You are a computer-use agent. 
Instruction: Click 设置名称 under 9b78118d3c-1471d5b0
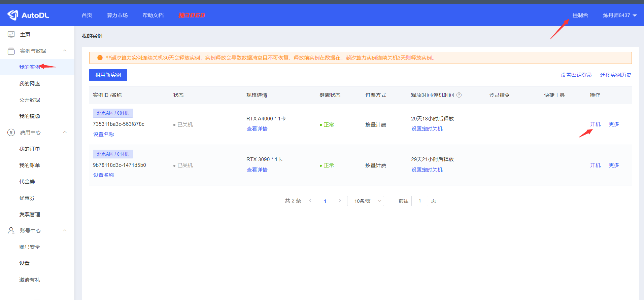coord(104,175)
